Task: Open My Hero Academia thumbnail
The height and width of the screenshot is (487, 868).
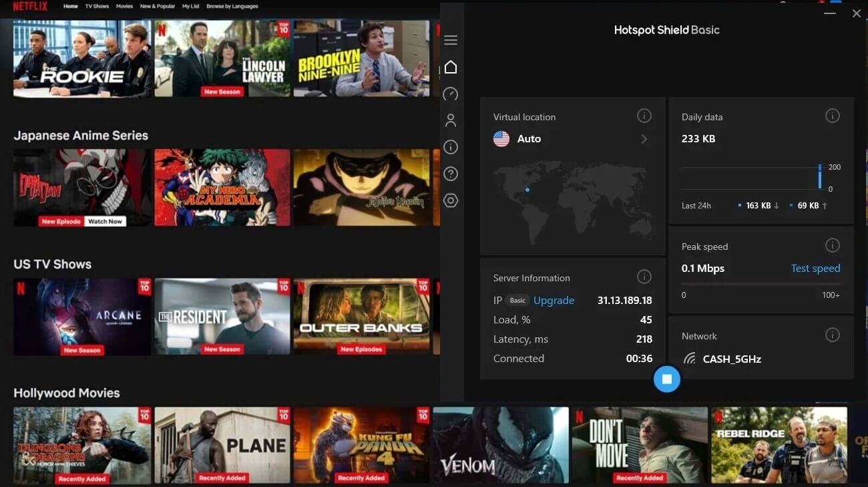Action: tap(222, 187)
